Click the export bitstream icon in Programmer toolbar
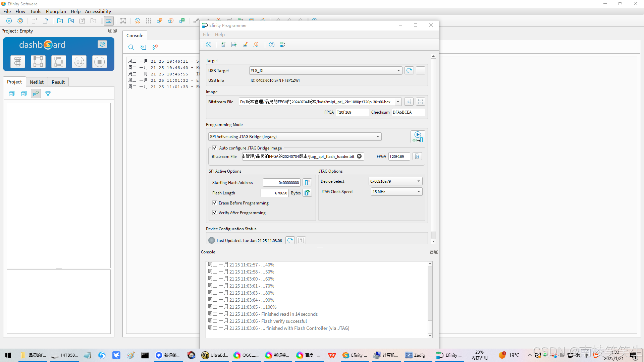 pos(234,45)
